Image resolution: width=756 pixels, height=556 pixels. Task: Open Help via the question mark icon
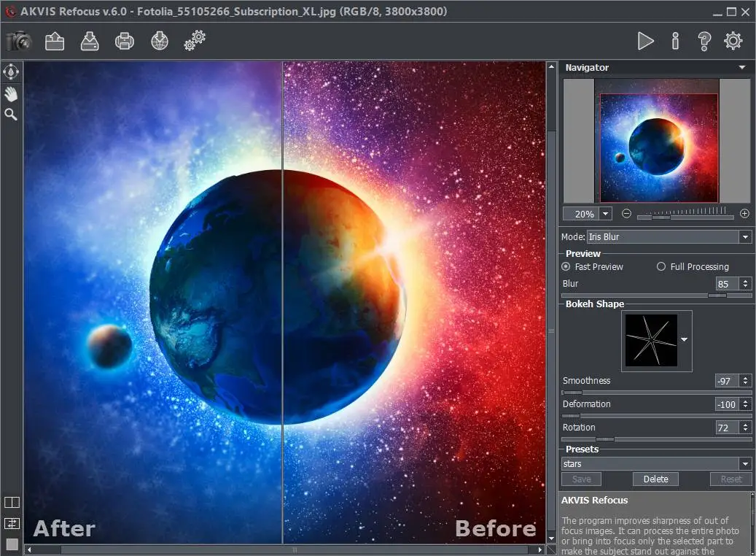(x=704, y=41)
